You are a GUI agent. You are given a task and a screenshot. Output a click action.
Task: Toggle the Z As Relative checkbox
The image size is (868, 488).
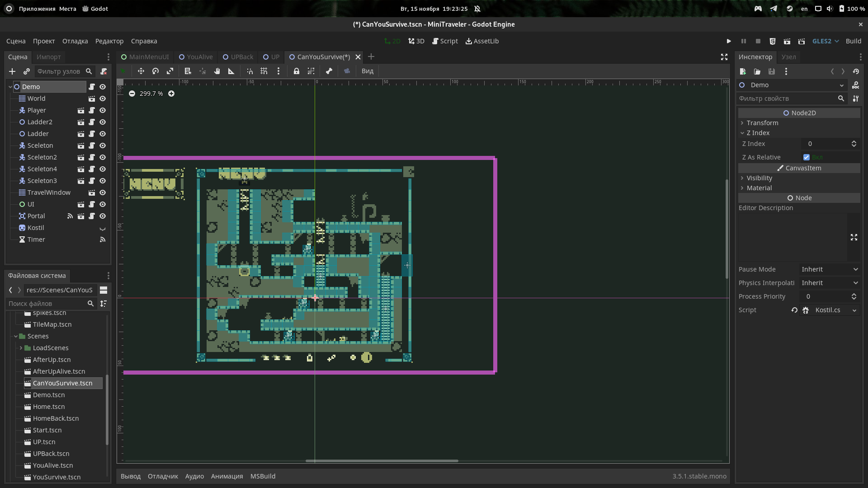[807, 157]
